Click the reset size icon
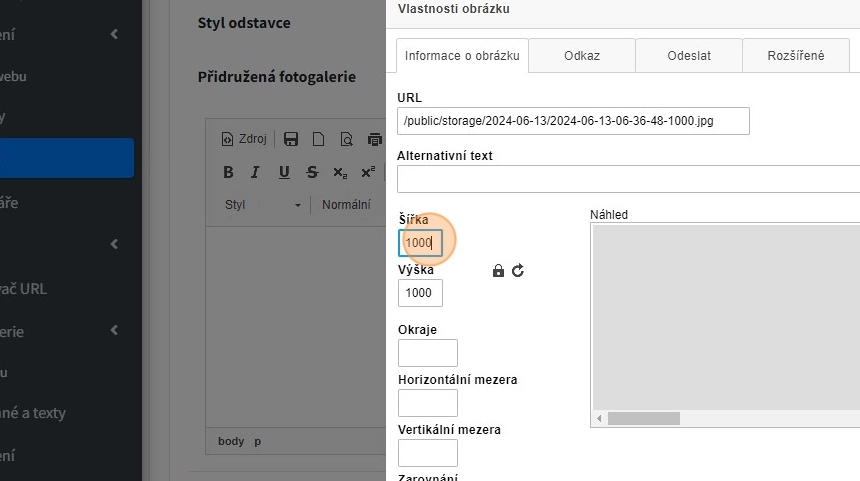This screenshot has height=481, width=860. pyautogui.click(x=518, y=270)
